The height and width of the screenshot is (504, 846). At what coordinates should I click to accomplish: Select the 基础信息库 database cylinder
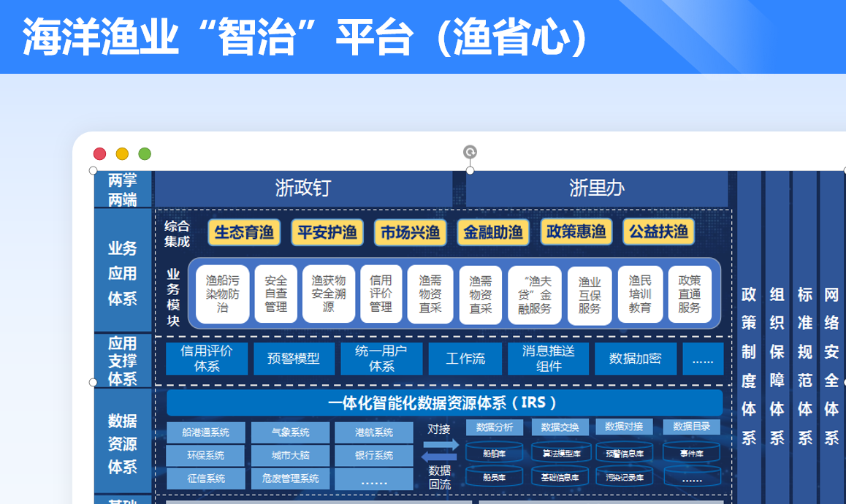point(561,476)
